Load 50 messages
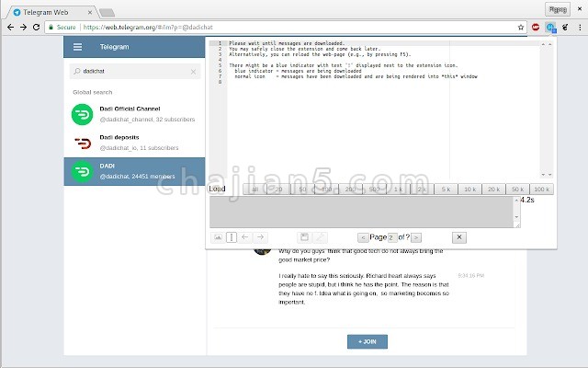588x368 pixels. [x=302, y=190]
